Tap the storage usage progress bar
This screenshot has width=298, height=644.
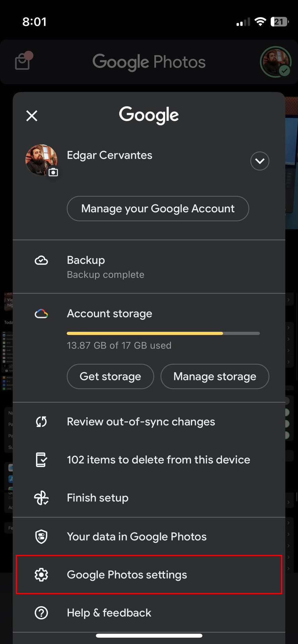click(x=163, y=333)
